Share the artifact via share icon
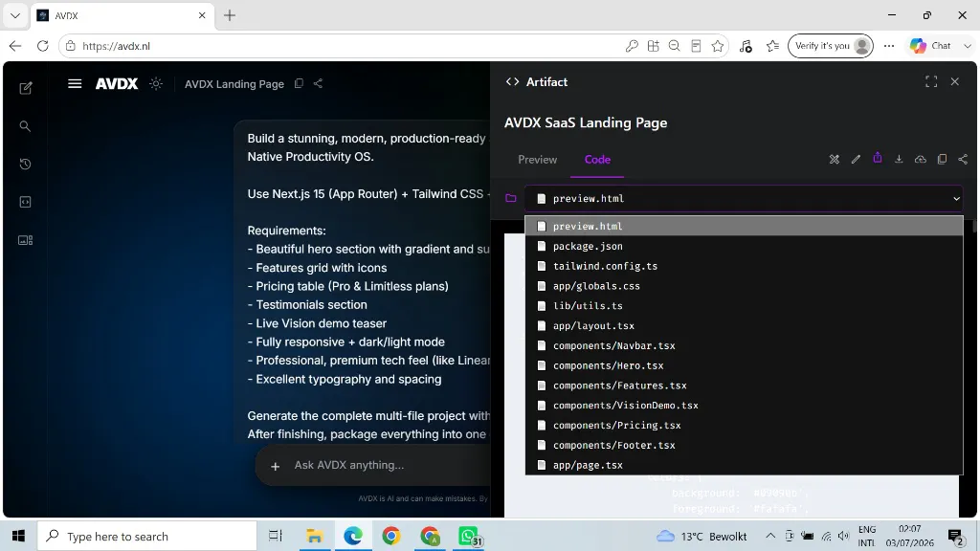 [963, 160]
